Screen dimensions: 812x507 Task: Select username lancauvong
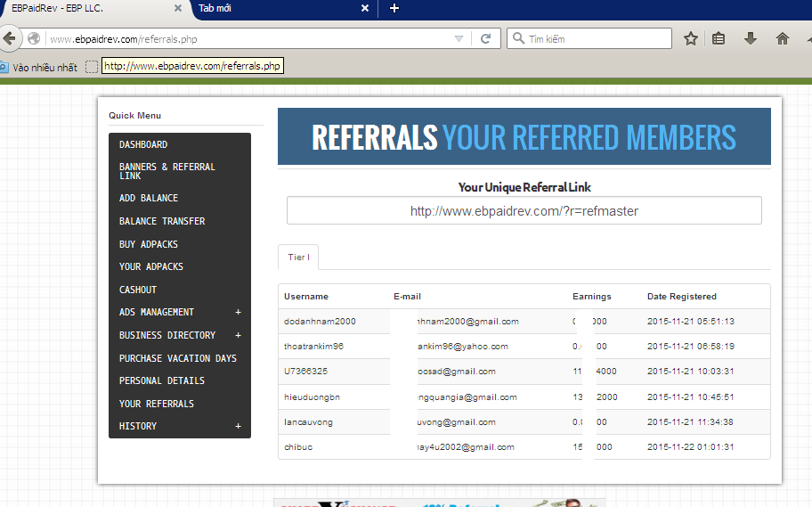[x=308, y=422]
